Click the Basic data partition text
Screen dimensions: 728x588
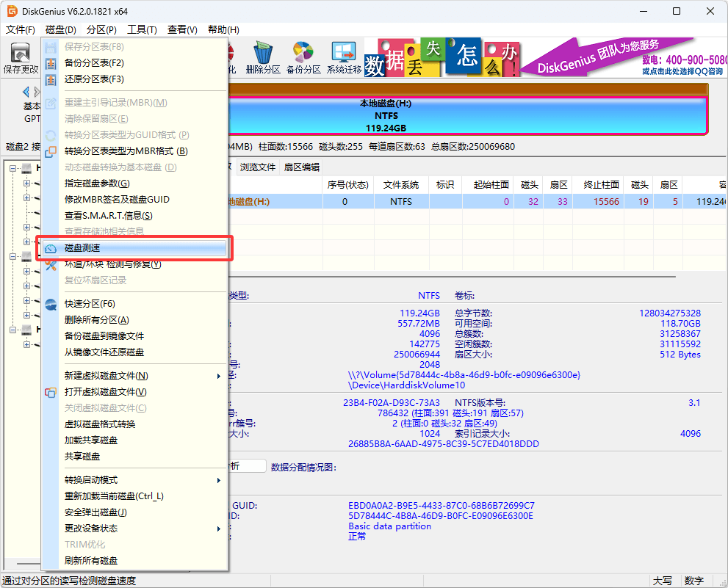[389, 526]
